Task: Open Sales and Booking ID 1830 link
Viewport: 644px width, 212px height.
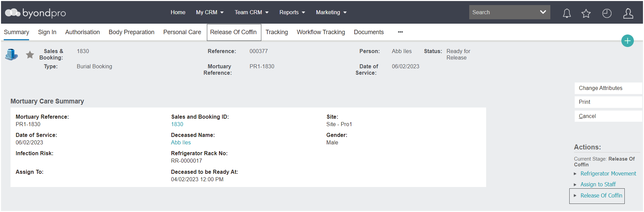Action: (177, 124)
